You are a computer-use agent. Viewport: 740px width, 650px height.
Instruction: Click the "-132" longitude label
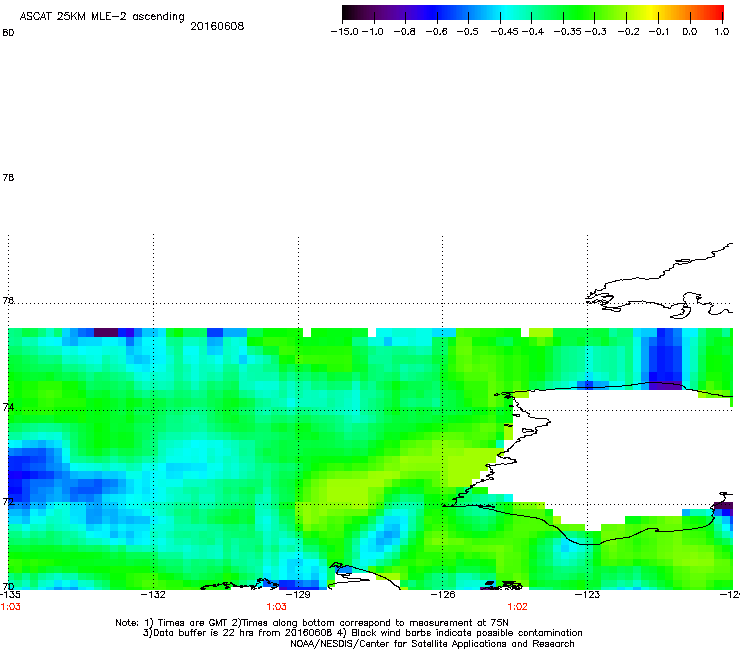153,595
